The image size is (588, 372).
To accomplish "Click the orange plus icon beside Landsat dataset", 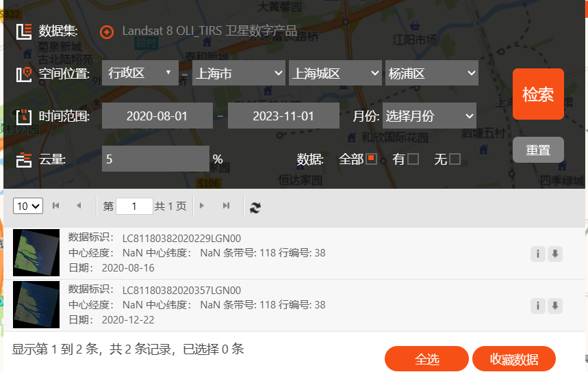I will pos(107,32).
